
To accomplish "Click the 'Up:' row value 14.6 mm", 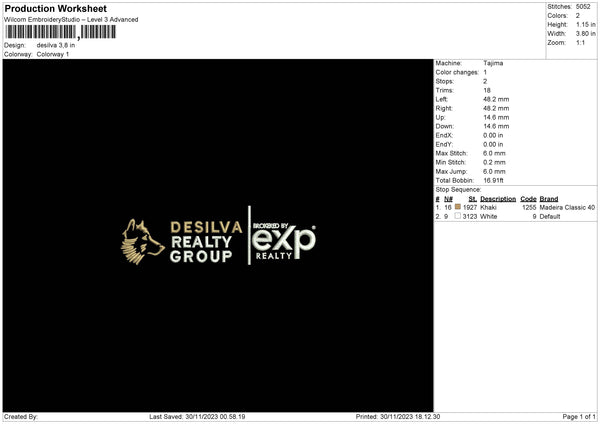I will 496,117.
